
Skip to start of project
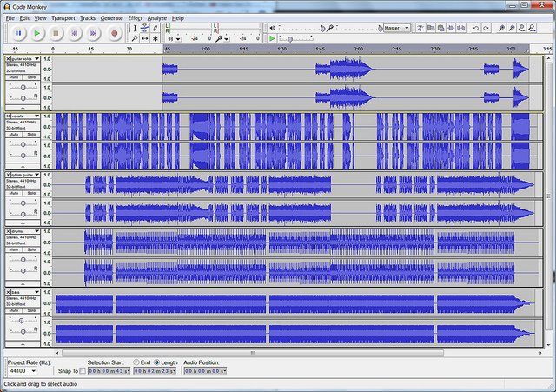76,33
